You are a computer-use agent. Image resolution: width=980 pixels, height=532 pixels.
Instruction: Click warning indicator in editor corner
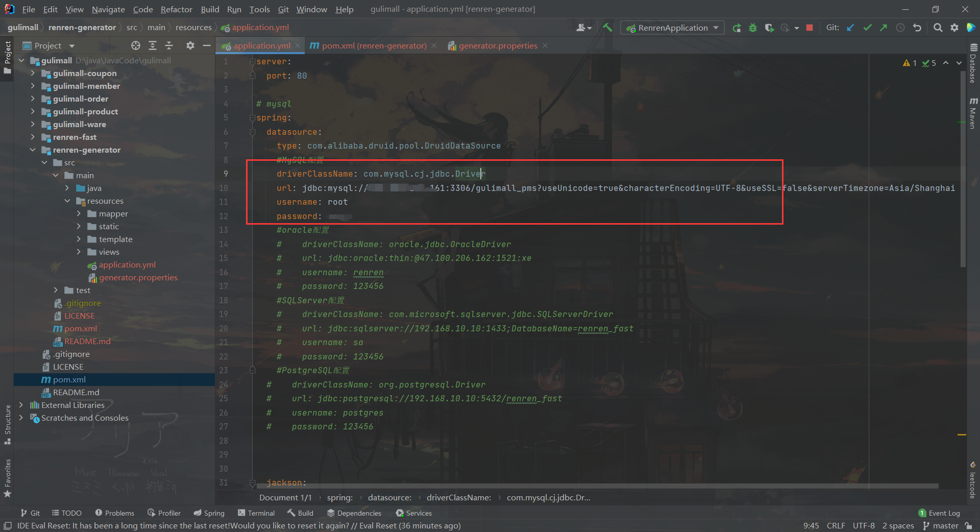pyautogui.click(x=910, y=63)
